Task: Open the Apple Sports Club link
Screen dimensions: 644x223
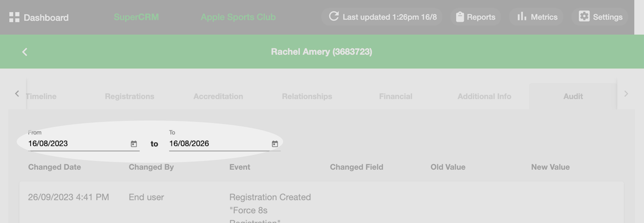Action: (x=238, y=17)
